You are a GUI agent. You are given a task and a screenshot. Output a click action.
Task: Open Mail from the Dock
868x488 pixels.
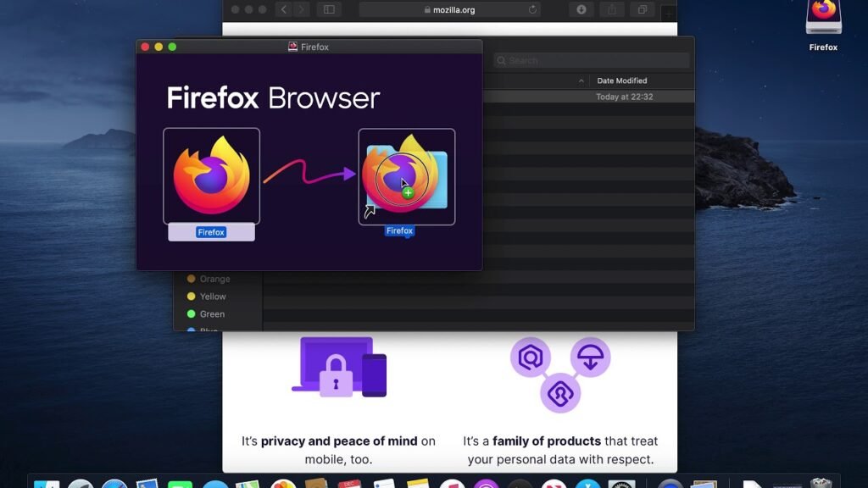pos(145,483)
